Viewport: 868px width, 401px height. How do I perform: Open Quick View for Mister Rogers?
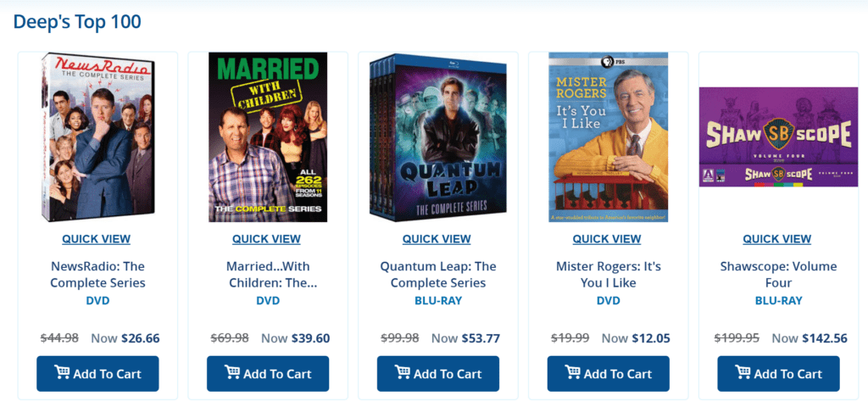click(x=607, y=239)
